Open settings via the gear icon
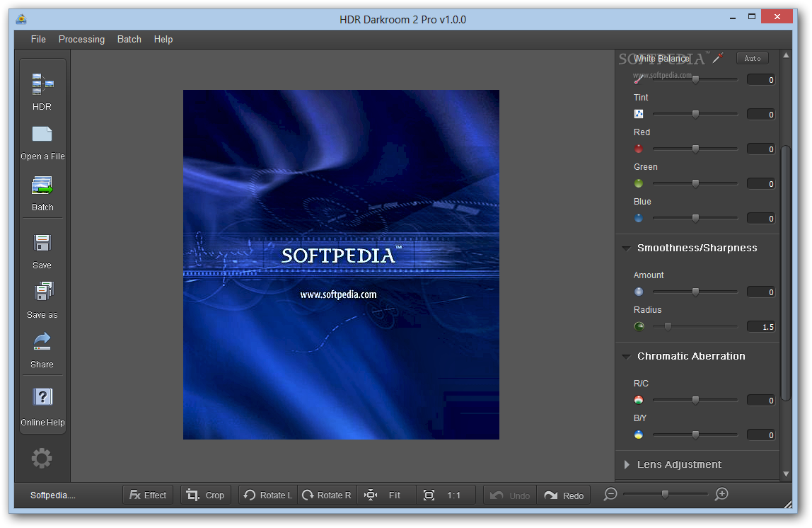 pos(42,458)
